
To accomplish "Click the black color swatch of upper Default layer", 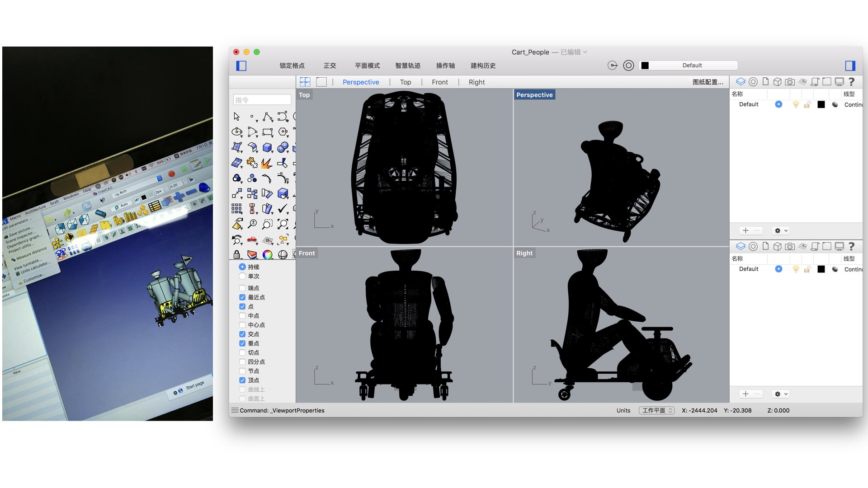I will pyautogui.click(x=821, y=104).
